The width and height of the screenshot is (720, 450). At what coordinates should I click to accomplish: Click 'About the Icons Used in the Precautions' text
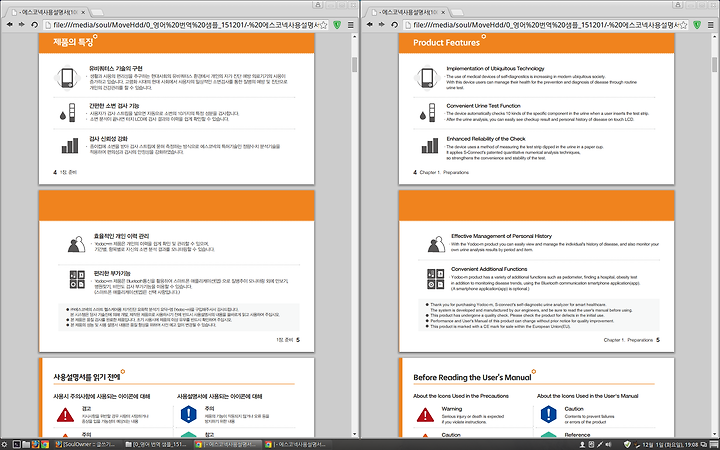[x=461, y=396]
